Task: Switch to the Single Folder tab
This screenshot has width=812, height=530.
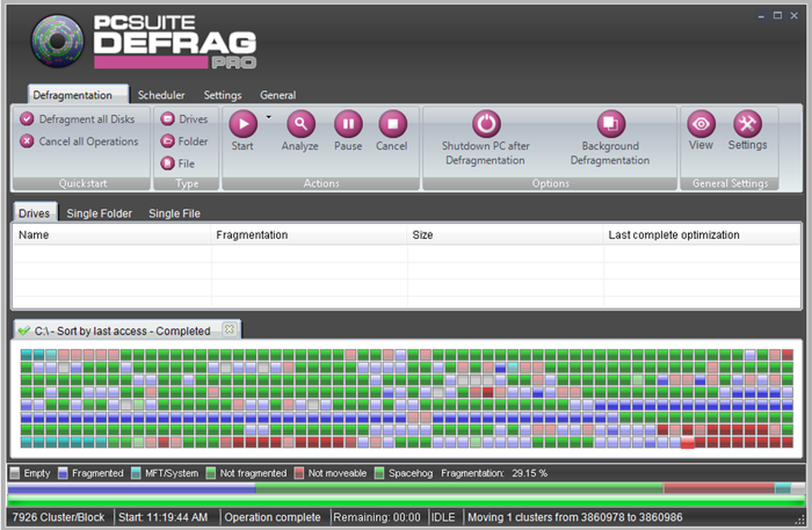Action: (x=99, y=212)
